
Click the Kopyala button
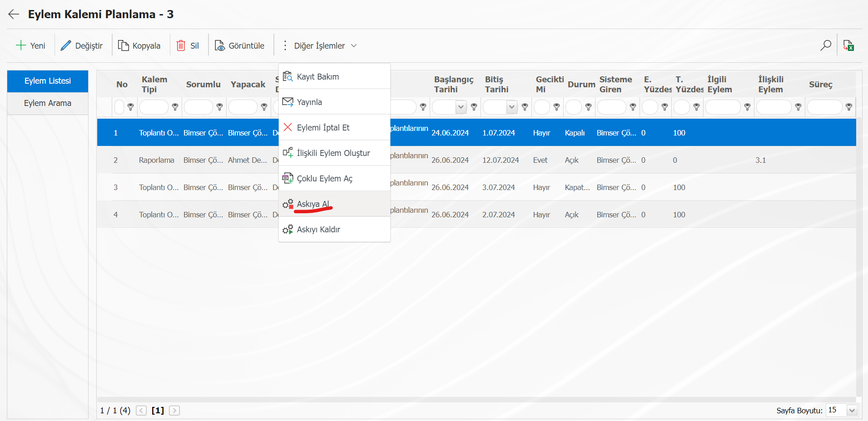pos(139,45)
